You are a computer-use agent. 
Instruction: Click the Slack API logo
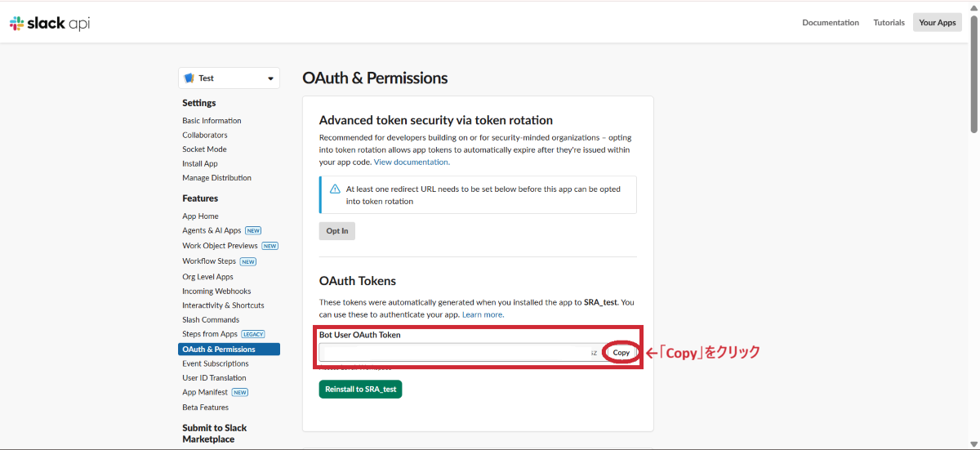click(50, 24)
